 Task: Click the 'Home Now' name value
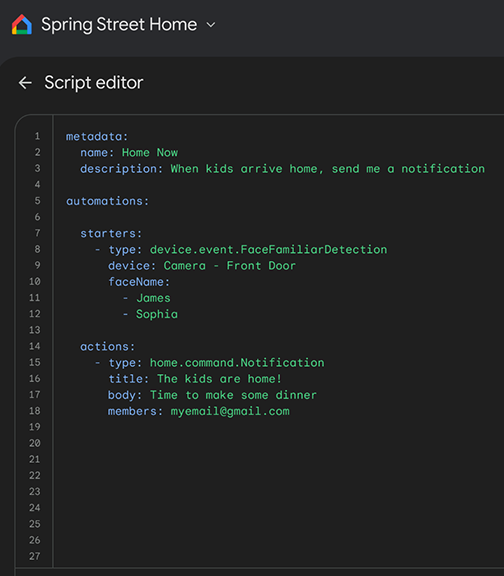(x=150, y=153)
